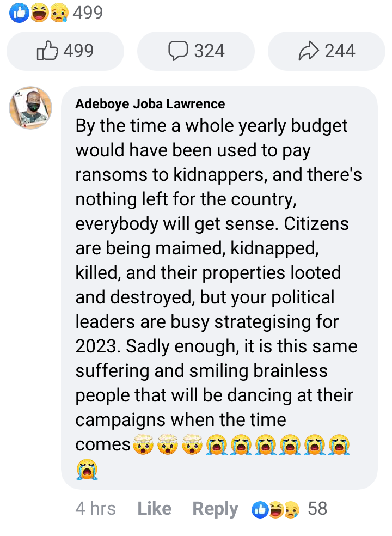
Task: Tap the Share button showing 244
Action: pyautogui.click(x=326, y=51)
